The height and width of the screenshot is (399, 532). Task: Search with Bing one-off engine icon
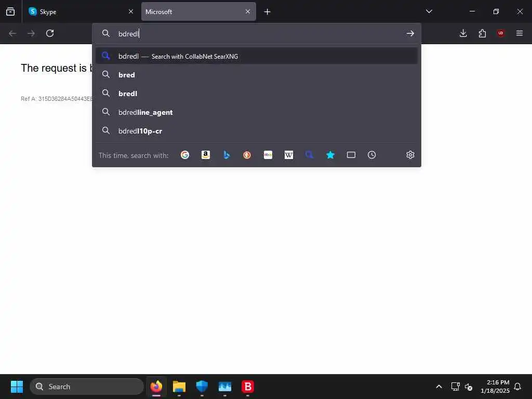click(227, 155)
